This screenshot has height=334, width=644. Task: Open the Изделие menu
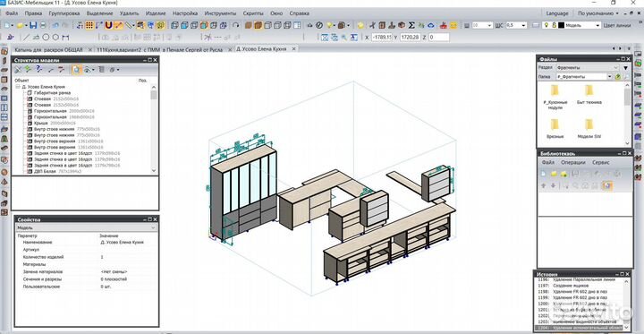156,13
